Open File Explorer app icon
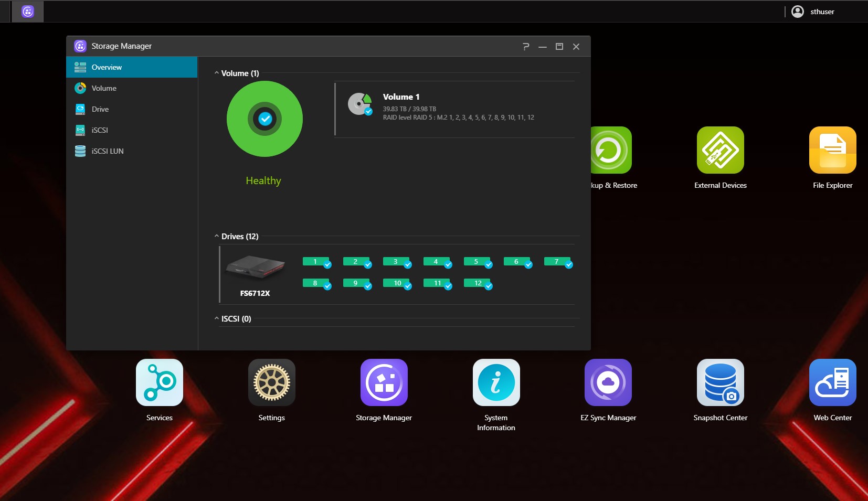The image size is (868, 501). pos(833,150)
